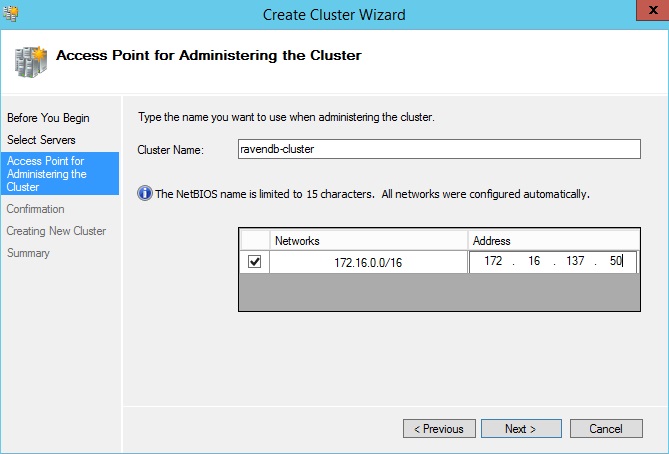Viewport: 669px width, 454px height.
Task: Go back with the Previous button
Action: point(439,428)
